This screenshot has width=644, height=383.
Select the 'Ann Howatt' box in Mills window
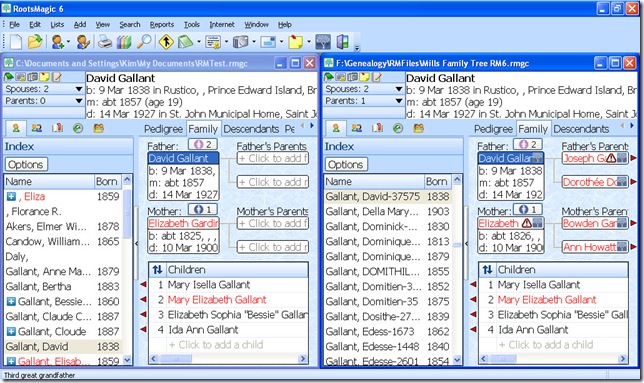pyautogui.click(x=595, y=247)
